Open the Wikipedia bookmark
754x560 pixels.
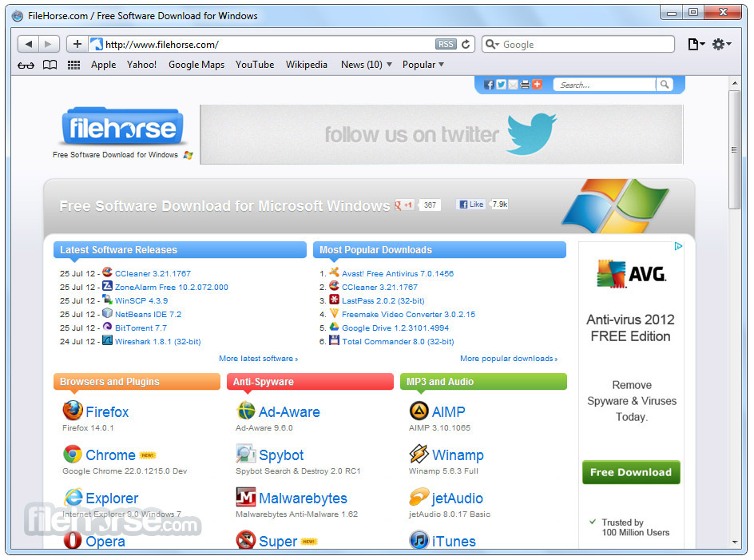pyautogui.click(x=307, y=65)
